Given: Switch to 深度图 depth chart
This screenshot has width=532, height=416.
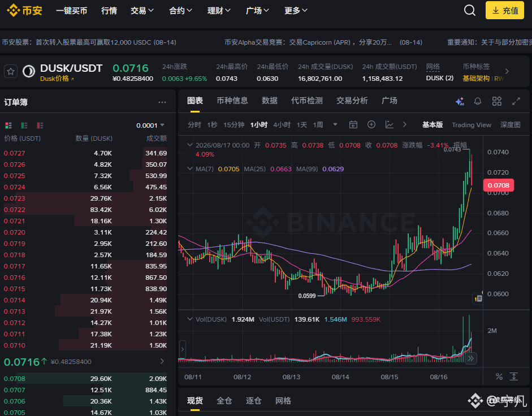Looking at the screenshot, I should coord(511,125).
